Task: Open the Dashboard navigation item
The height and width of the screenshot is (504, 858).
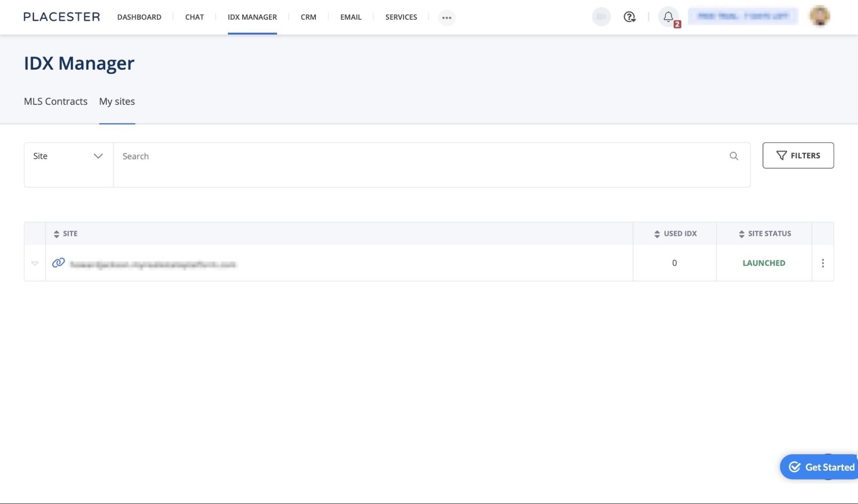Action: 139,17
